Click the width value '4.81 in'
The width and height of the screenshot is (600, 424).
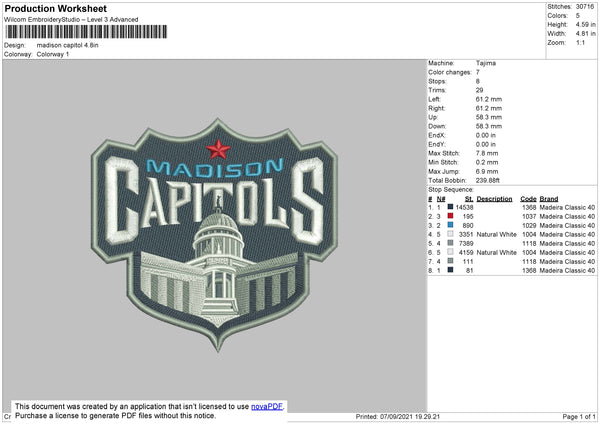(585, 33)
